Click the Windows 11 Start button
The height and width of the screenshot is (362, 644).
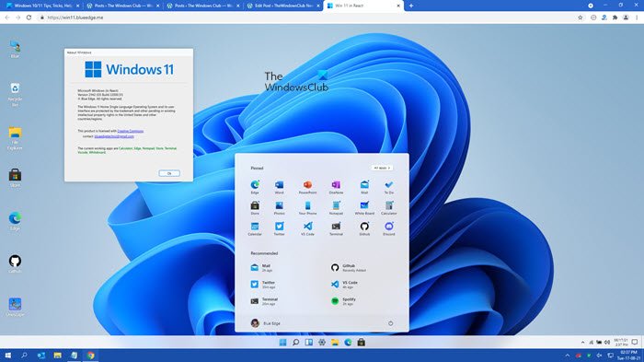[x=282, y=343]
